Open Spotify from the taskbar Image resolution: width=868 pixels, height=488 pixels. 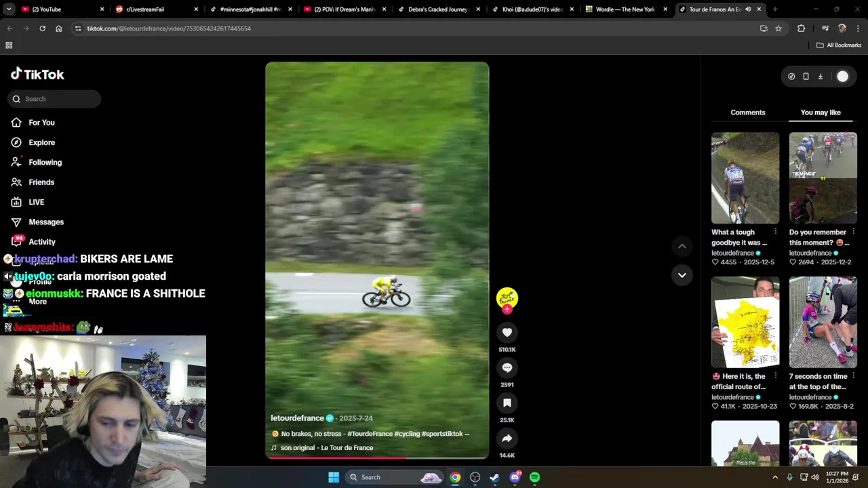(534, 477)
